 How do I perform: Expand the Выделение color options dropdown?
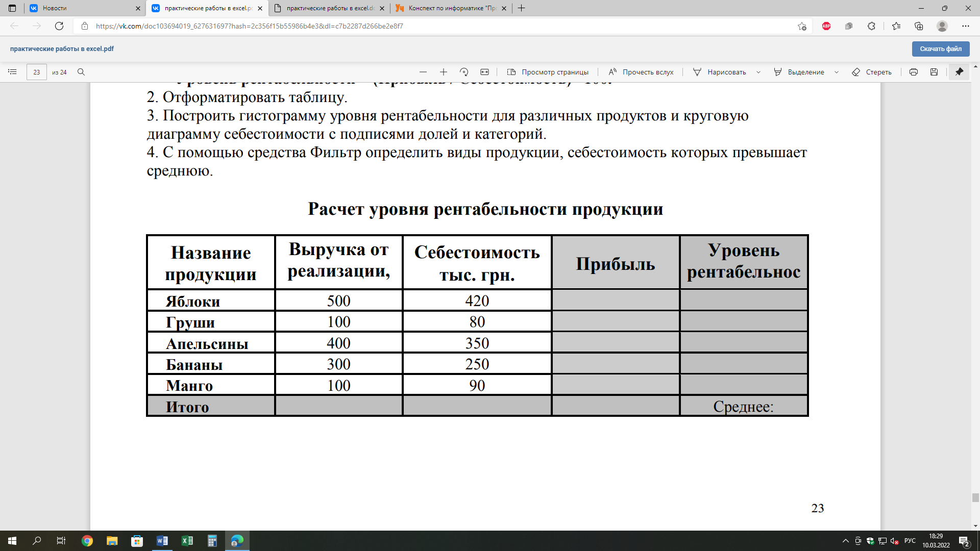click(837, 72)
